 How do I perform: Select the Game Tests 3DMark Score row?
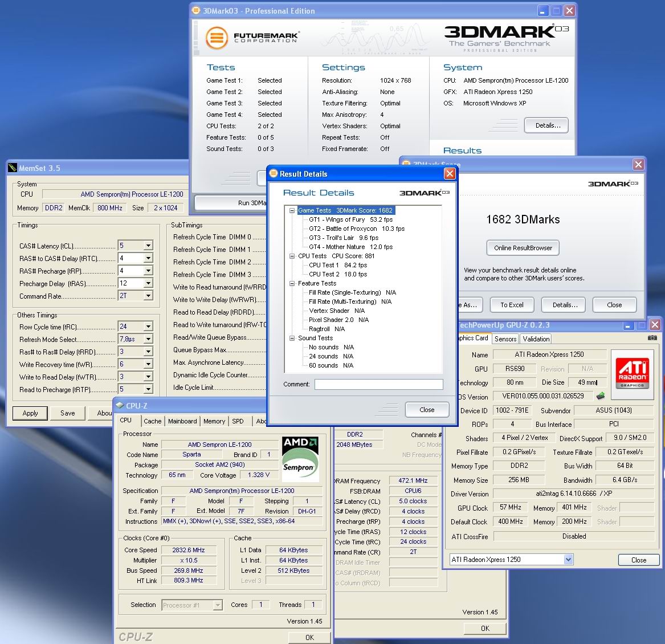click(345, 210)
